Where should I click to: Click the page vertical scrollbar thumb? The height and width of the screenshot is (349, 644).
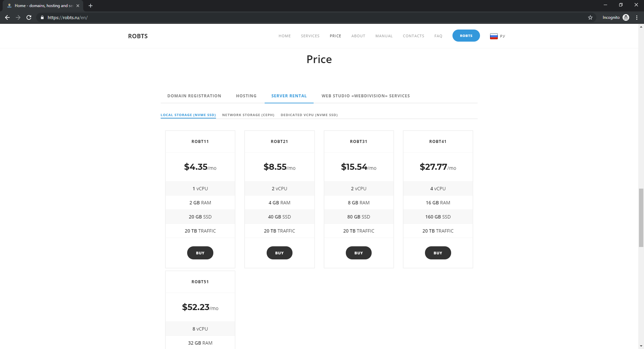641,217
